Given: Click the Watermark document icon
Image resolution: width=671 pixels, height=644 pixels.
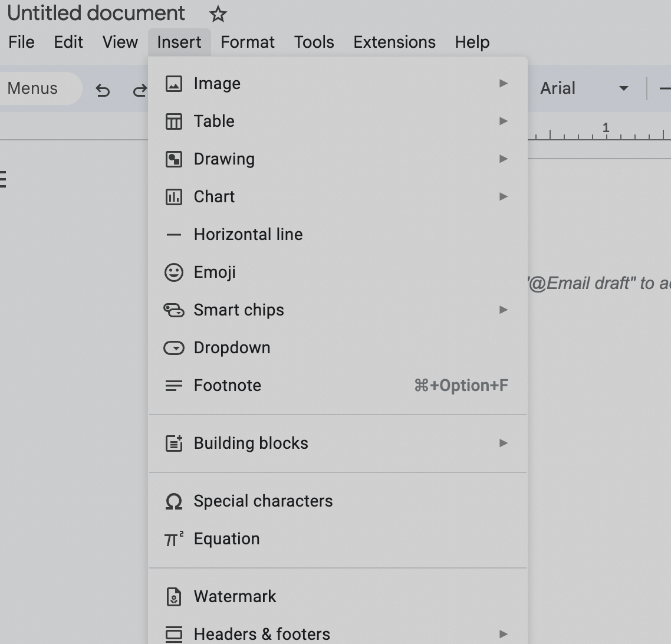Looking at the screenshot, I should (x=173, y=596).
